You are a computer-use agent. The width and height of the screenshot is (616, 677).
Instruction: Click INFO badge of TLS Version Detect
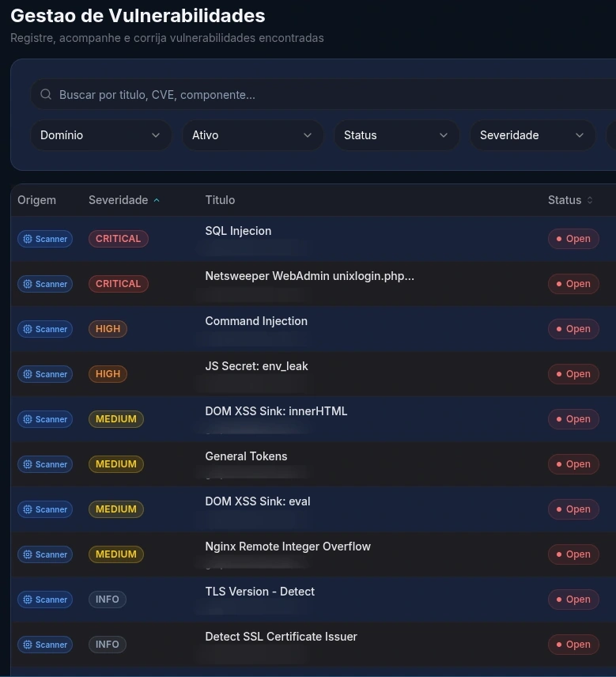[107, 599]
